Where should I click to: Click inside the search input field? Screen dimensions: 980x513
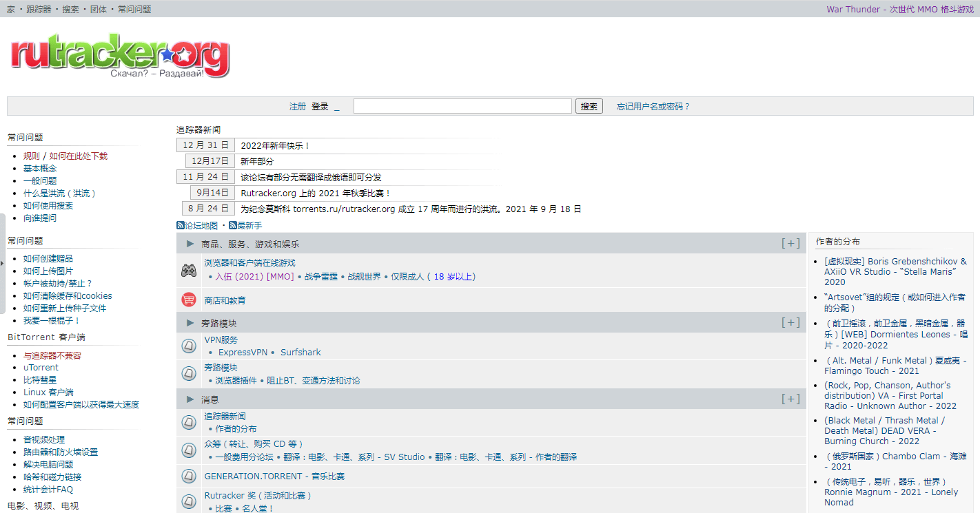[462, 105]
